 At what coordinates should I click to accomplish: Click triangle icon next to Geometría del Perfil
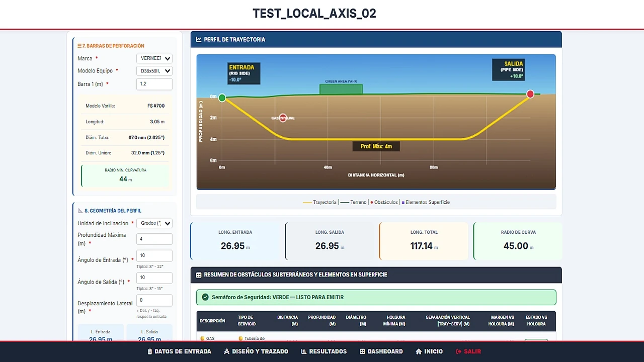pyautogui.click(x=80, y=211)
